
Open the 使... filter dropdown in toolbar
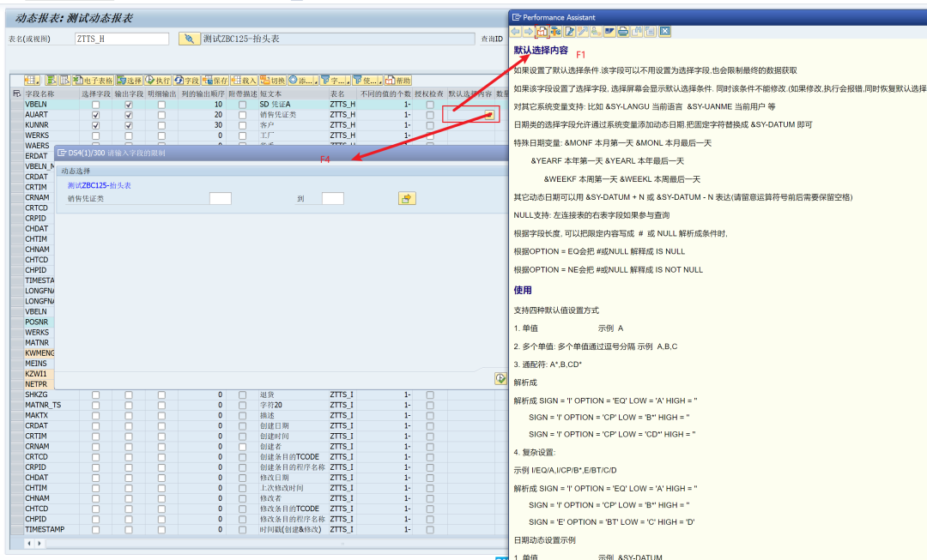[367, 81]
